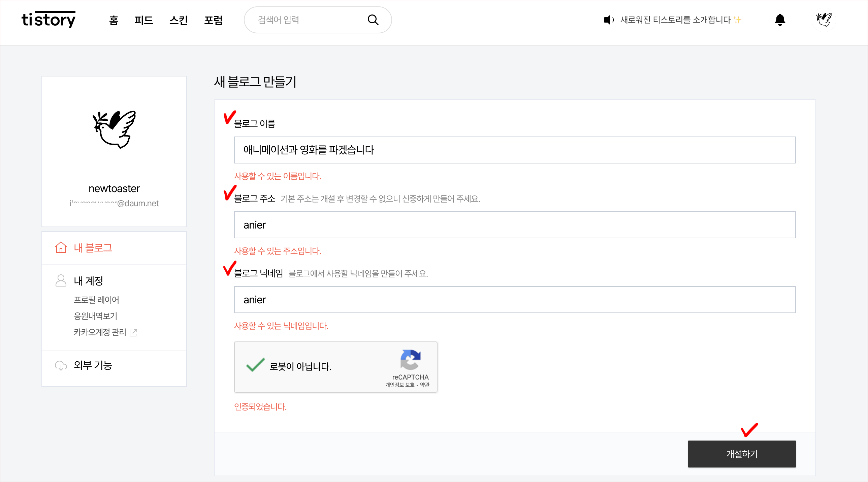This screenshot has height=482, width=868.
Task: Click the 내 계정 person icon
Action: [x=61, y=280]
